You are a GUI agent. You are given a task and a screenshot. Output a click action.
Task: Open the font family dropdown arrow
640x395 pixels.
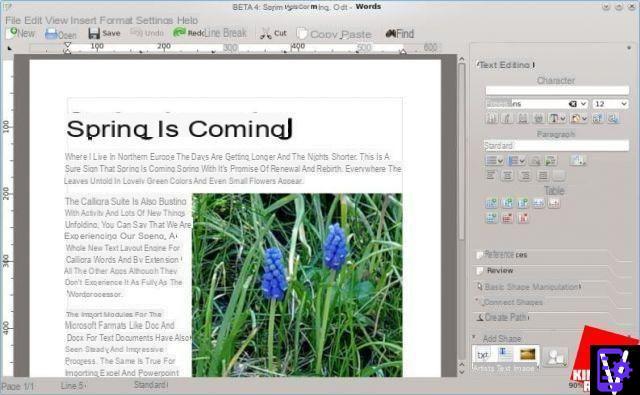coord(583,104)
